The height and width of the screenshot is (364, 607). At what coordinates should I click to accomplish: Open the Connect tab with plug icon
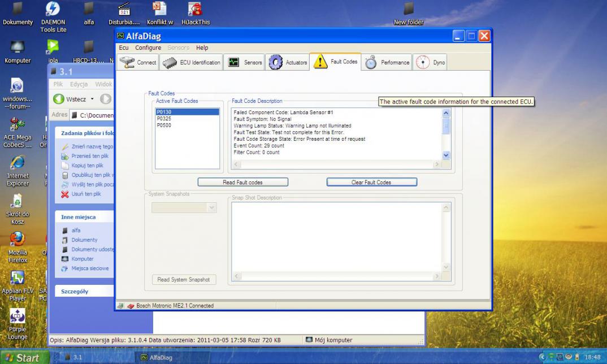coord(138,63)
